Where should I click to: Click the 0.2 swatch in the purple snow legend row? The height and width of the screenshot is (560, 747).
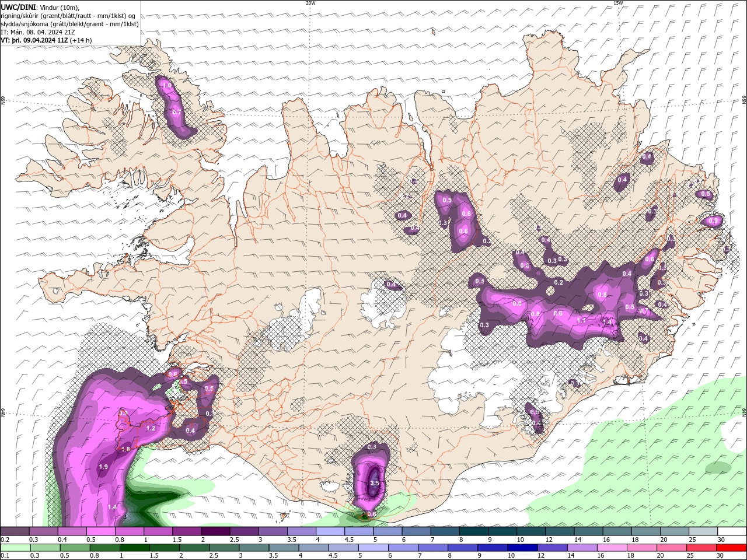15,531
